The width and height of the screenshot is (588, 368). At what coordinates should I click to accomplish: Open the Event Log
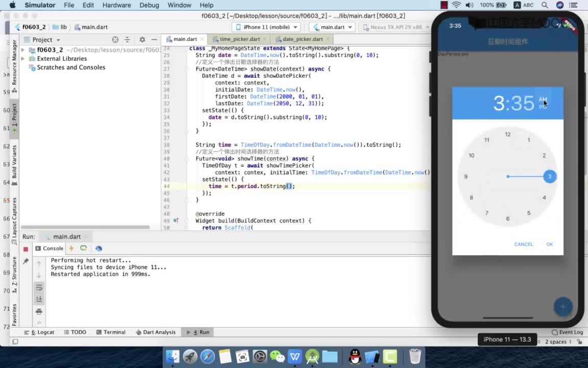[568, 332]
